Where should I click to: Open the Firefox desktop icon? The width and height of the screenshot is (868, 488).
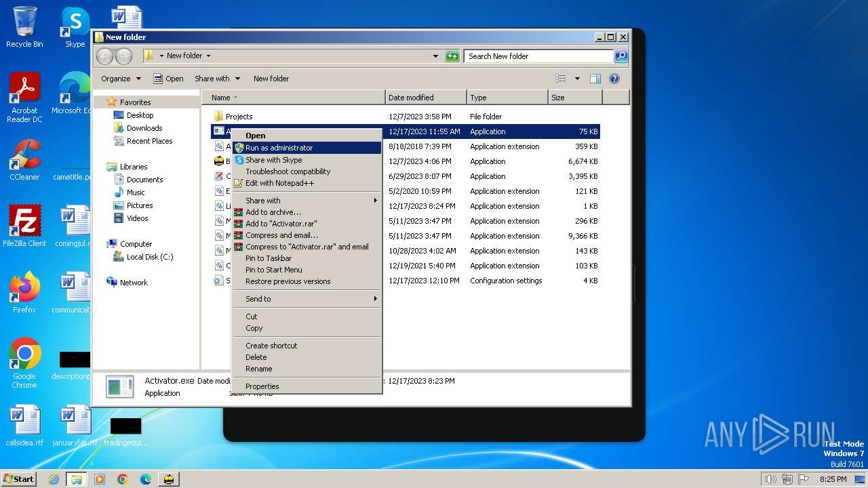(24, 293)
